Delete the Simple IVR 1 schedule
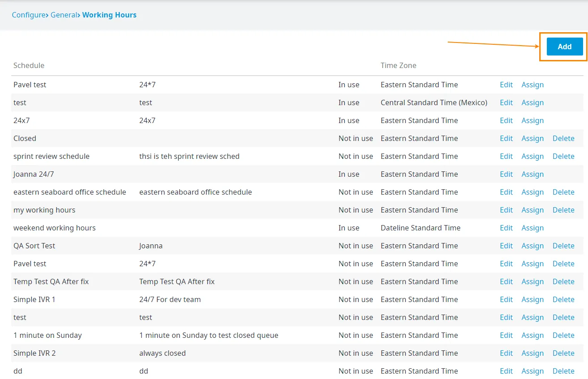 (563, 299)
